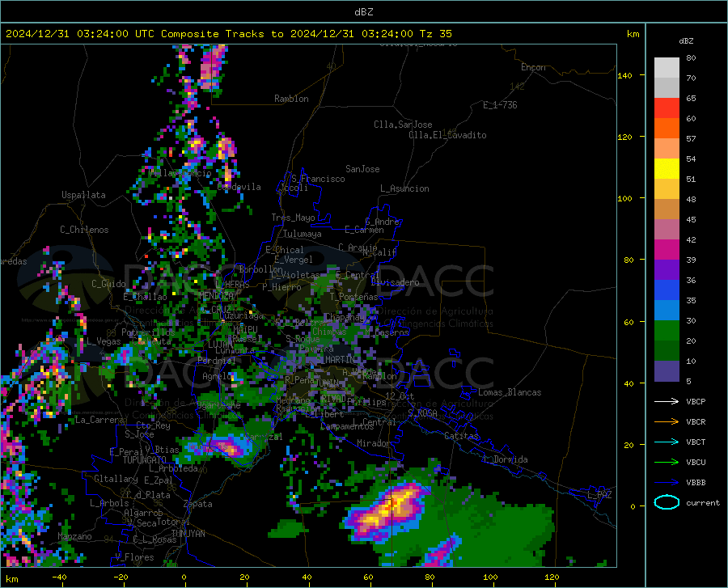Screen dimensions: 728x588
Task: Click the '100' tick on vertical axis
Action: click(624, 199)
